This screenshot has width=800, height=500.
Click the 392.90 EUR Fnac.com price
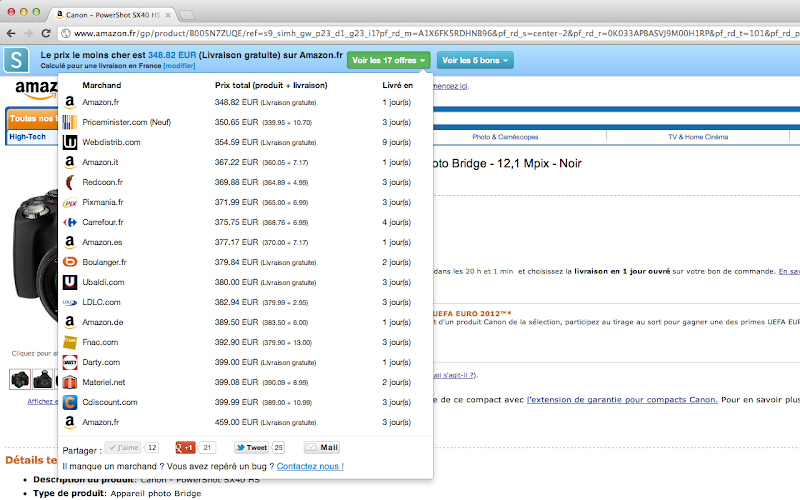pos(236,342)
